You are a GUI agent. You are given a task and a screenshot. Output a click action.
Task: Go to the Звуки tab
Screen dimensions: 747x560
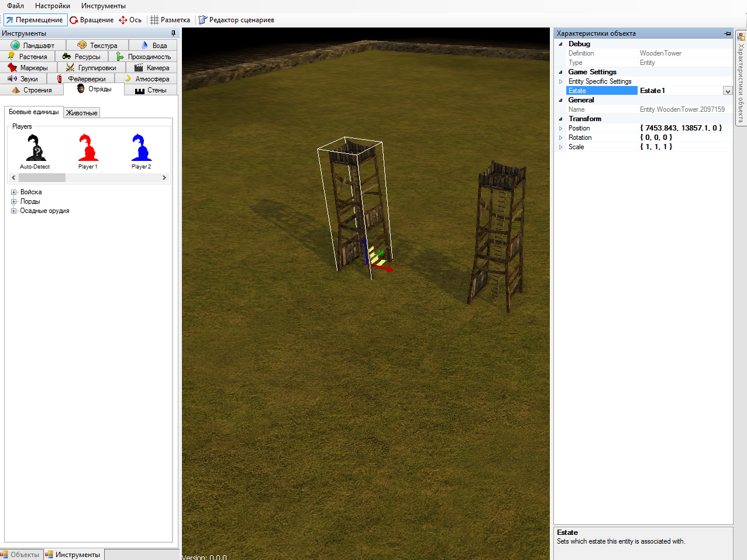point(23,78)
